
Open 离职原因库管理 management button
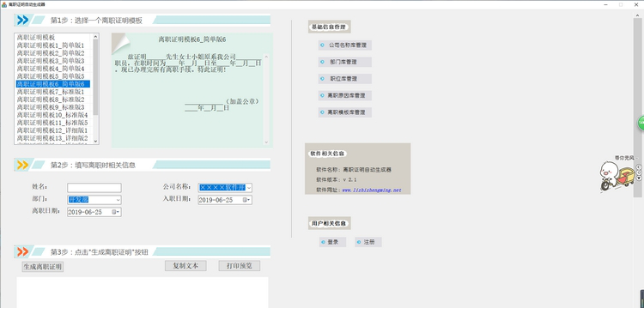pos(345,95)
